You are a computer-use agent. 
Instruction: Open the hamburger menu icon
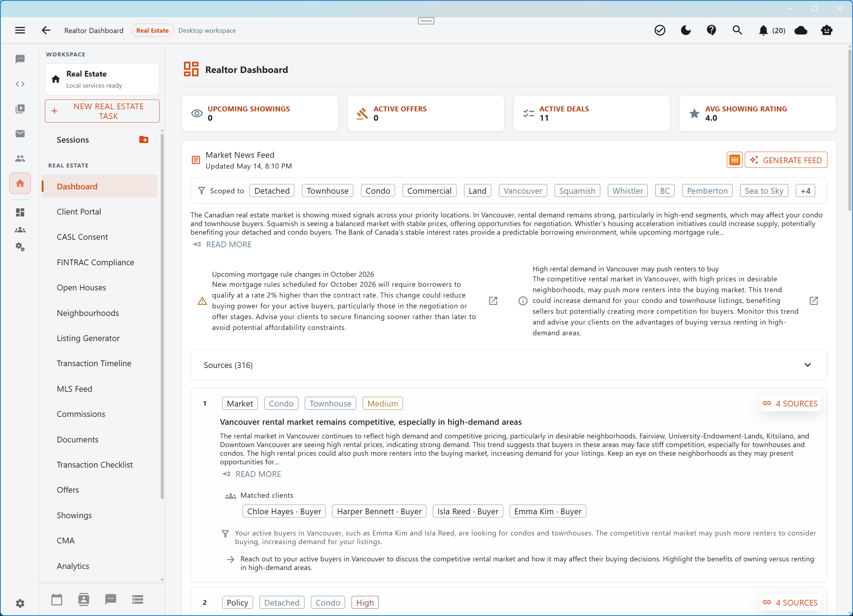pos(20,31)
